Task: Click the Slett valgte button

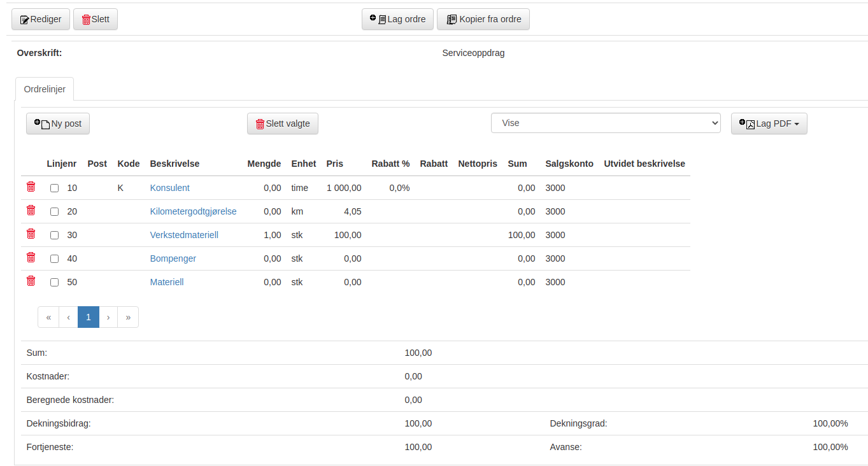Action: pyautogui.click(x=283, y=124)
